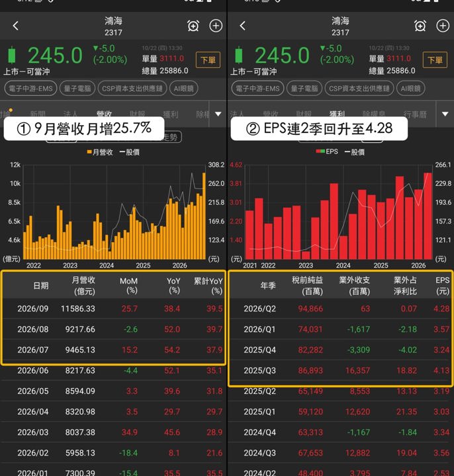Screen dimensions: 454x476
Task: Expand tab list dropdown in right panel
Action: (445, 114)
